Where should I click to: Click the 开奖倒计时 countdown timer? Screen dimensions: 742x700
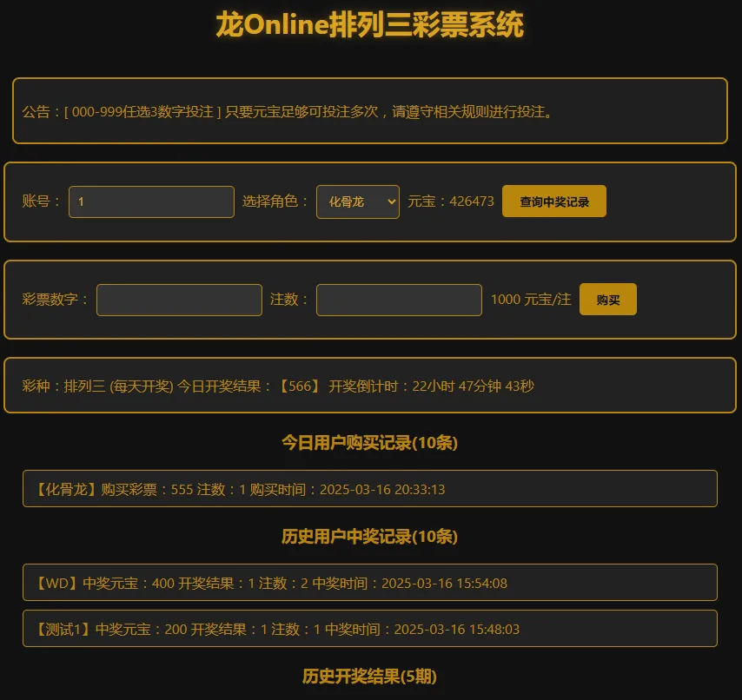point(431,386)
